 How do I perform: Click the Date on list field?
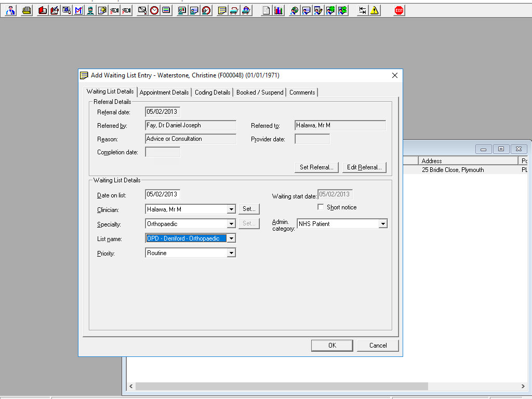coord(163,194)
